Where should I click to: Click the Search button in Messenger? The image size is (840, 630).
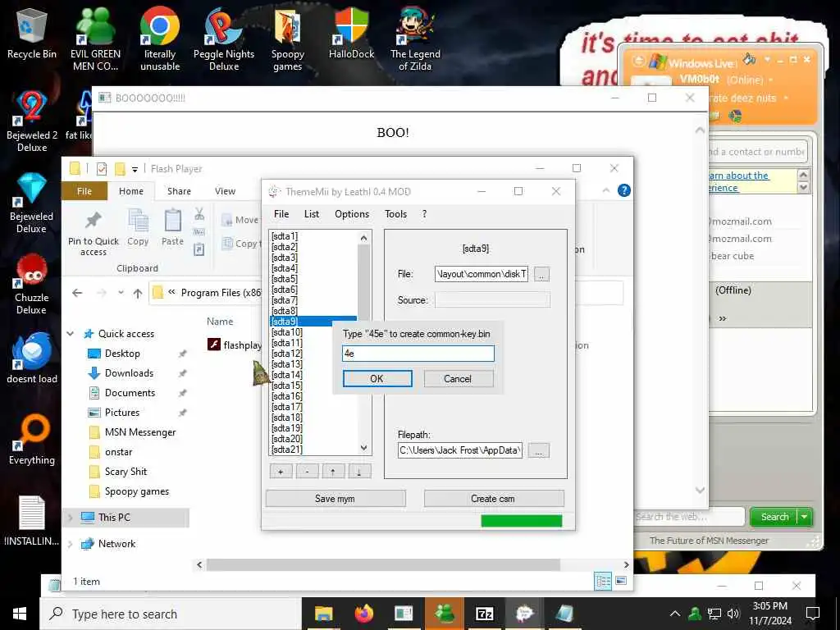coord(774,517)
